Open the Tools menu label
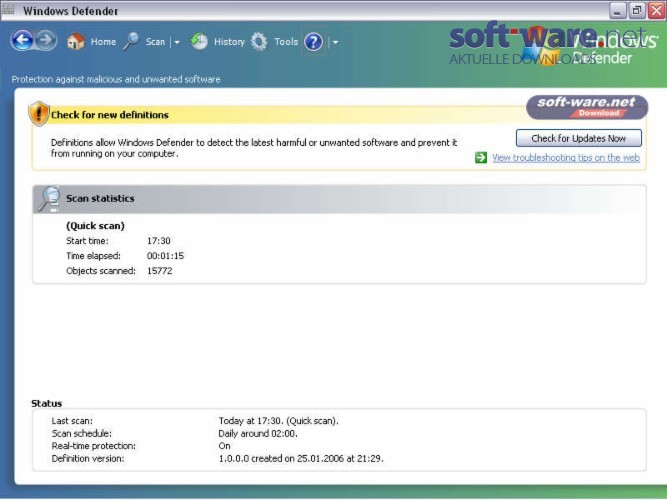Viewport: 667px width, 500px height. (286, 42)
